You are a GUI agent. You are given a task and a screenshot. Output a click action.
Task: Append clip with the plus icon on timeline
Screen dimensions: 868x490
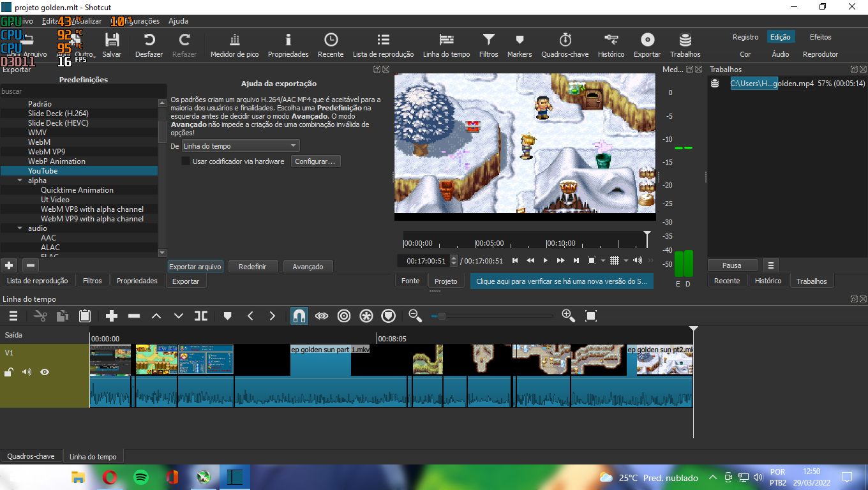(112, 315)
